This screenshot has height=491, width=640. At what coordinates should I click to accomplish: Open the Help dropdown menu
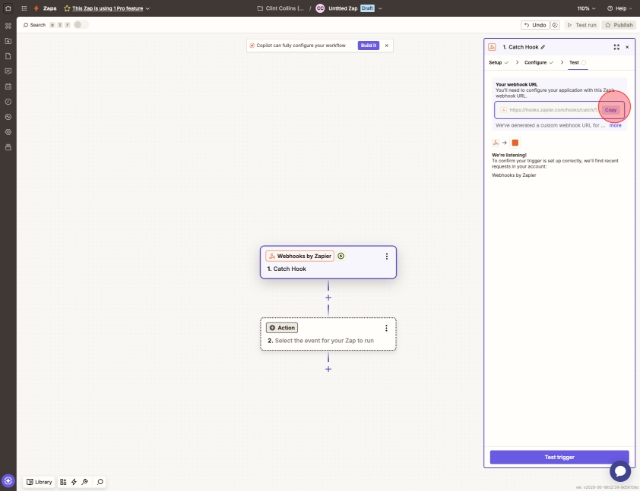(619, 8)
